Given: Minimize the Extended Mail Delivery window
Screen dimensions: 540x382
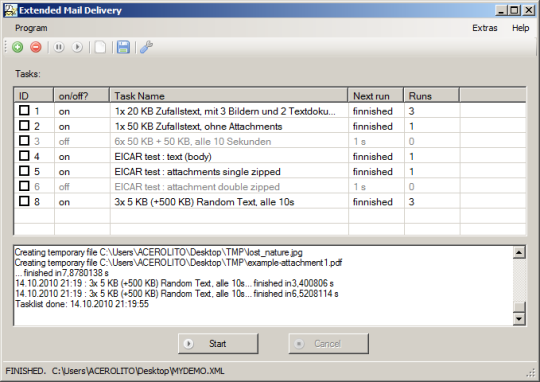Looking at the screenshot, I should click(x=501, y=10).
